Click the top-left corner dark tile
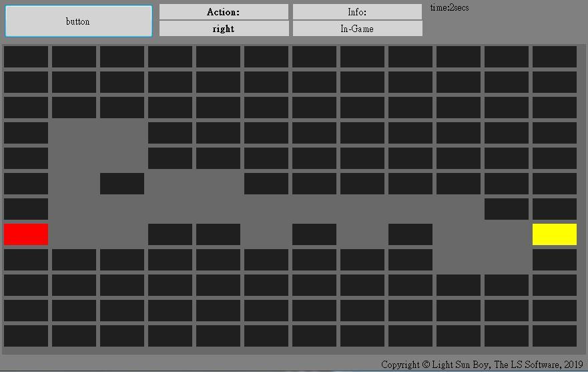The width and height of the screenshot is (588, 372). click(26, 57)
